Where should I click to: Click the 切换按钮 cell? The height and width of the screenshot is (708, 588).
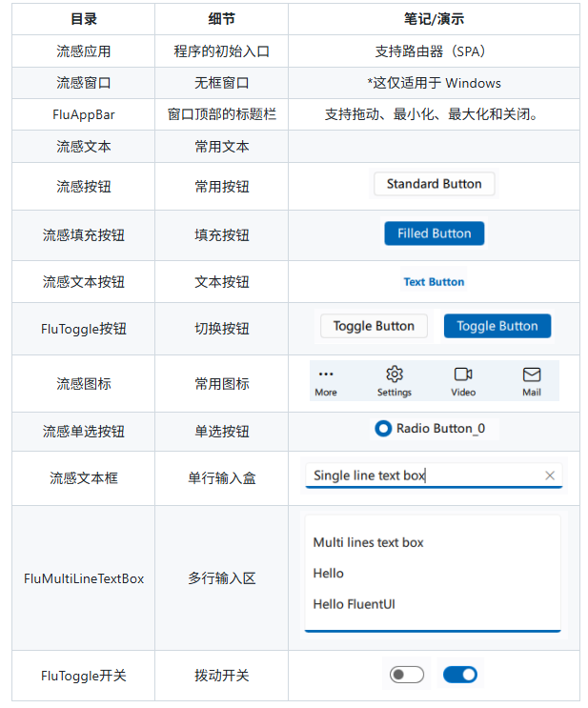pos(221,328)
